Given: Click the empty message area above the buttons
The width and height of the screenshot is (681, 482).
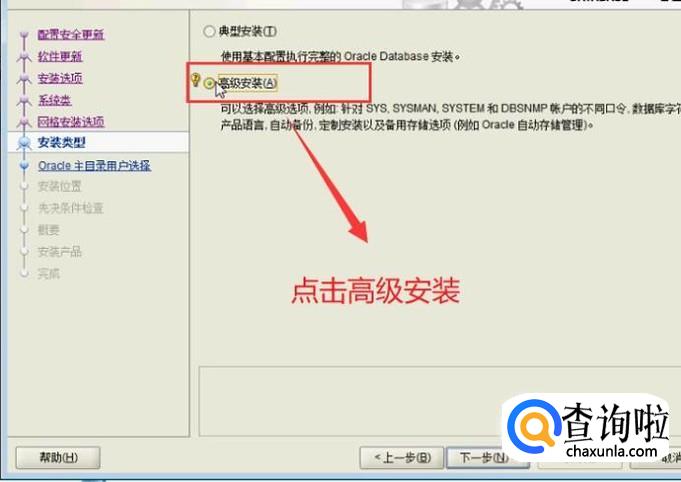Looking at the screenshot, I should [440, 401].
